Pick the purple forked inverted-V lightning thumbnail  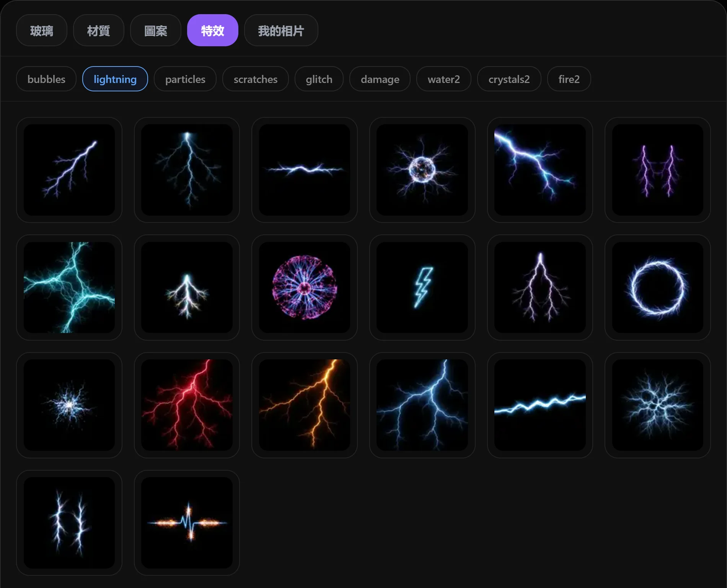(x=540, y=288)
